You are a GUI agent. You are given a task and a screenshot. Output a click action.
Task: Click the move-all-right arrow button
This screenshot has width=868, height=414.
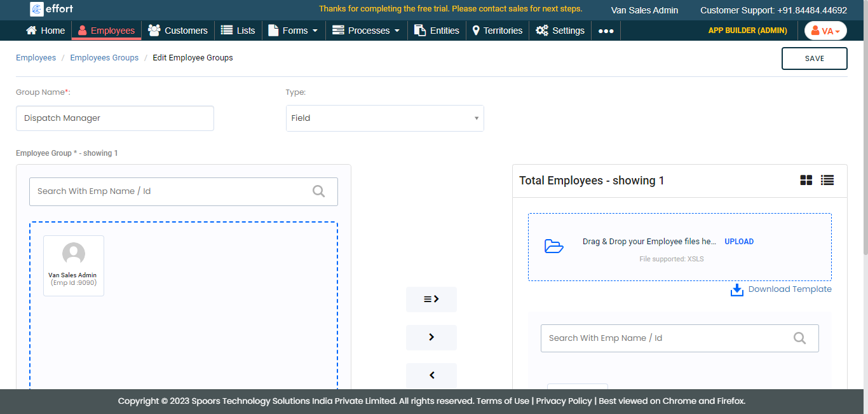tap(431, 299)
